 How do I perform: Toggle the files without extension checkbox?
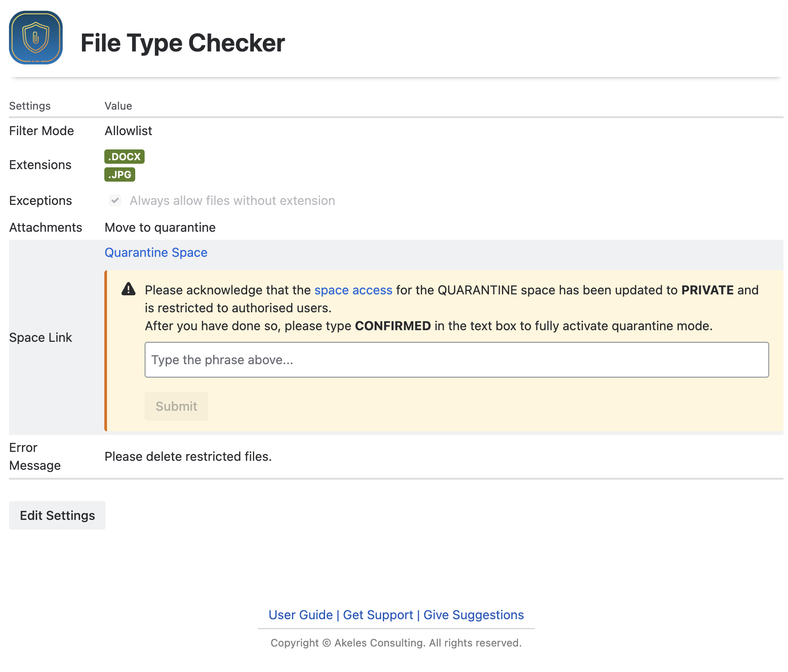click(x=115, y=200)
